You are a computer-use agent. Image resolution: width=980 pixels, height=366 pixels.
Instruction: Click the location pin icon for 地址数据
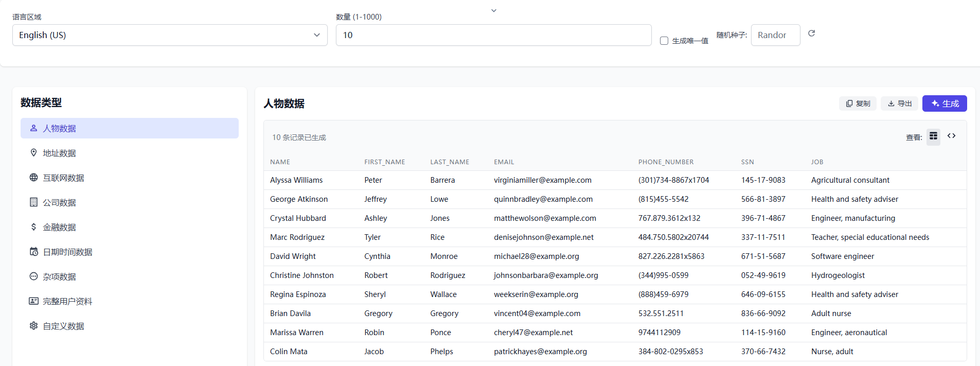[33, 153]
